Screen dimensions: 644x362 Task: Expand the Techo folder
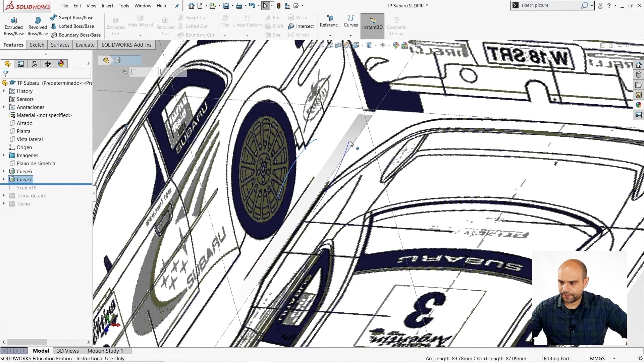coord(4,204)
